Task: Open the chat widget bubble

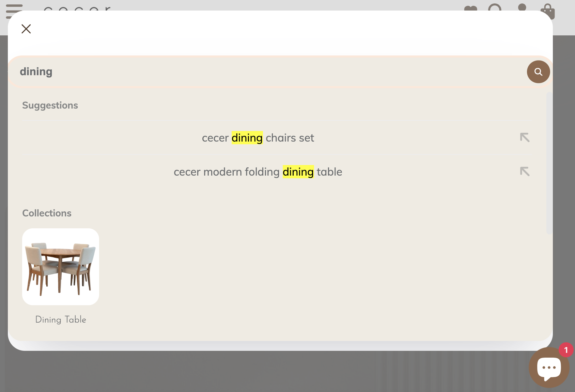Action: [x=549, y=368]
